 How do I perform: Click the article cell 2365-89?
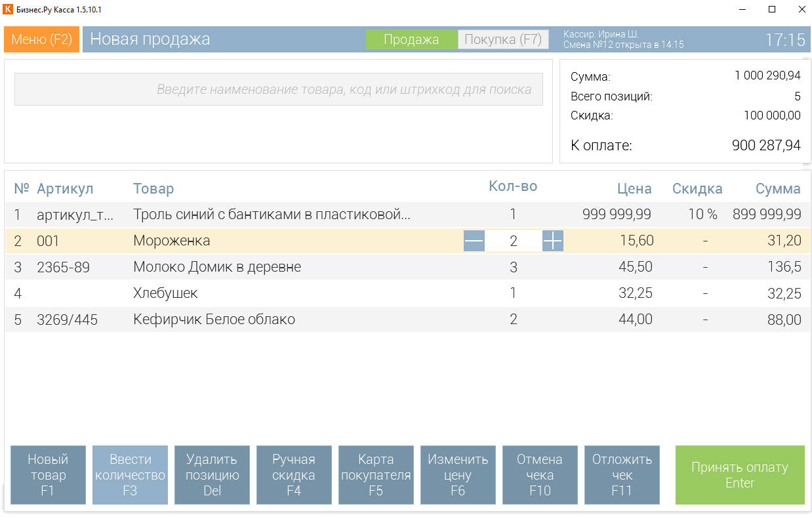pos(64,267)
